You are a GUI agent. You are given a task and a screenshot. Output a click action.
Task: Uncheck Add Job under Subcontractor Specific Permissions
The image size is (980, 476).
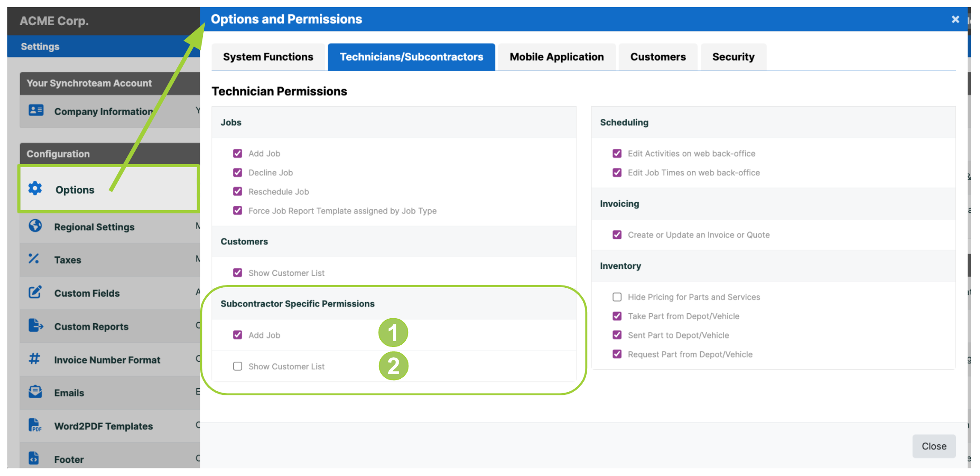237,335
